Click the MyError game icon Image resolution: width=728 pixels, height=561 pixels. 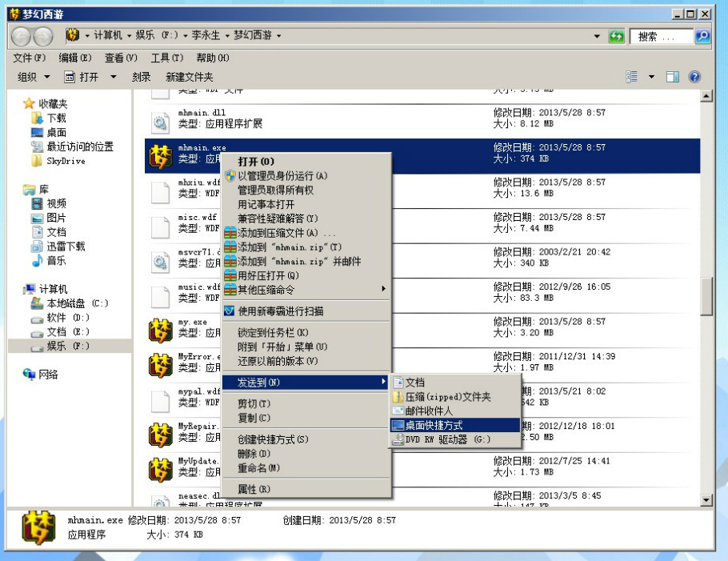pos(161,365)
